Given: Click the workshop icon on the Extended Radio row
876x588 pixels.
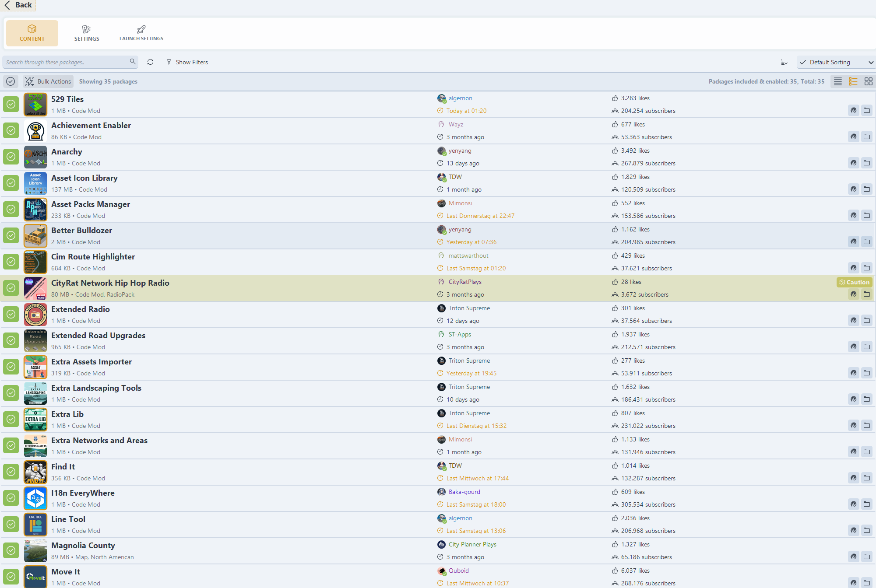Looking at the screenshot, I should (854, 320).
